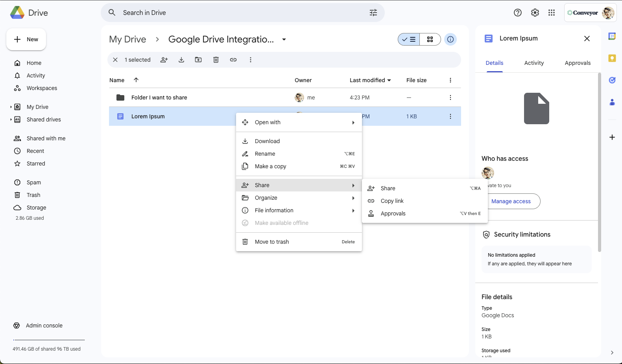Viewport: 622px width, 364px height.
Task: Open Google Drive Integration folder dropdown
Action: pyautogui.click(x=284, y=39)
